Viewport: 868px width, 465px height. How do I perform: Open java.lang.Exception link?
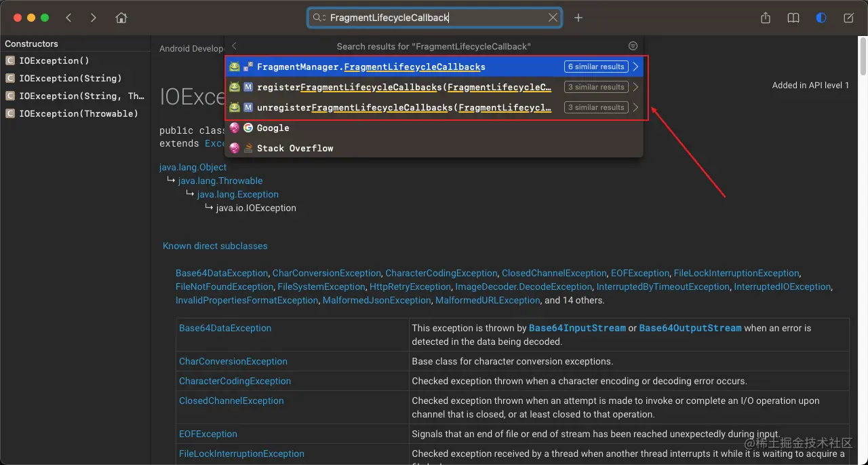238,194
